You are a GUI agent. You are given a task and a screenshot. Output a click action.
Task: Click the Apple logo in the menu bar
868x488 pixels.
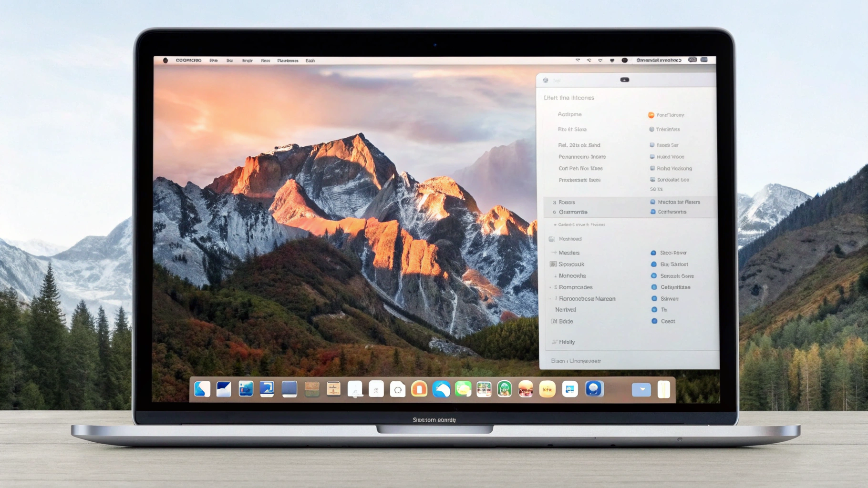coord(165,61)
